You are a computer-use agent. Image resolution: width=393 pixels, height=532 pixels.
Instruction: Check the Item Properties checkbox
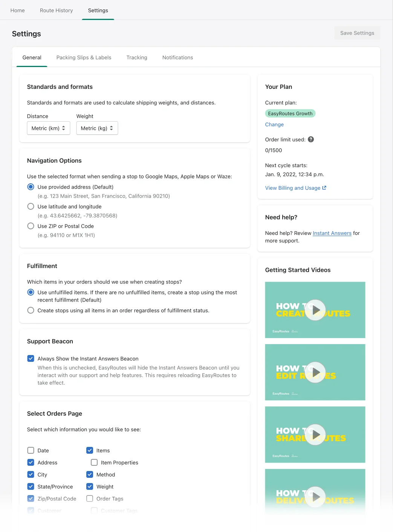pos(94,462)
